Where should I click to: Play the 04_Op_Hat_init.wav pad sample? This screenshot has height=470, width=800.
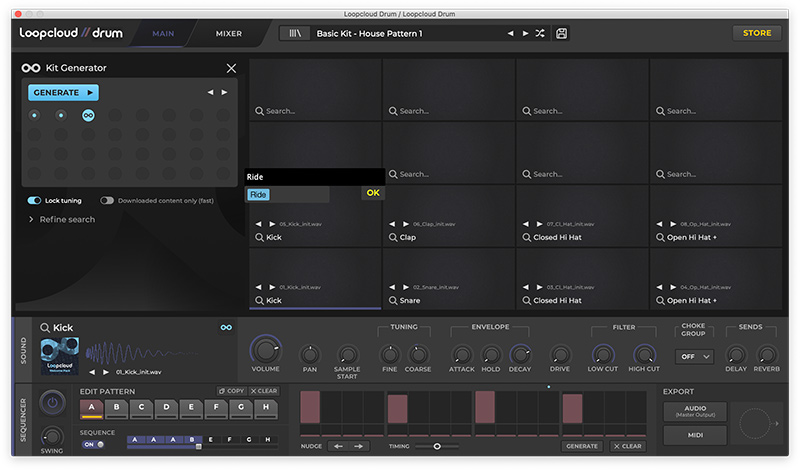(x=673, y=287)
